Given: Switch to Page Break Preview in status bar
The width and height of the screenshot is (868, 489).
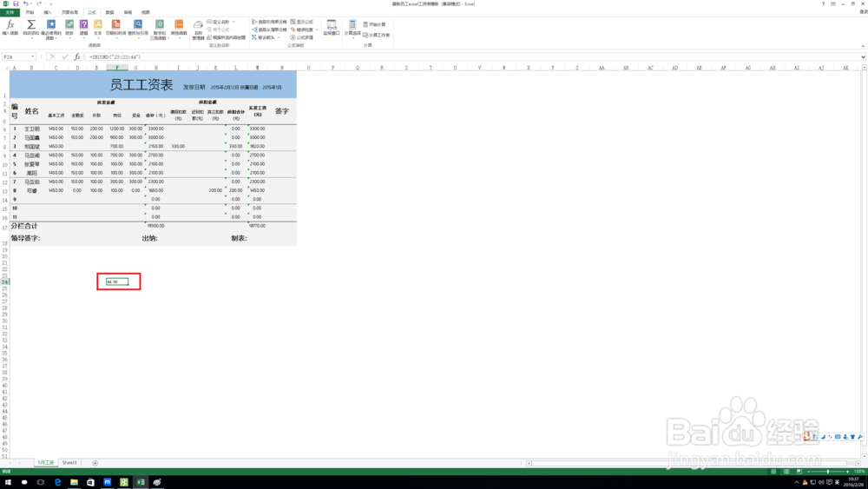Looking at the screenshot, I should [x=799, y=472].
